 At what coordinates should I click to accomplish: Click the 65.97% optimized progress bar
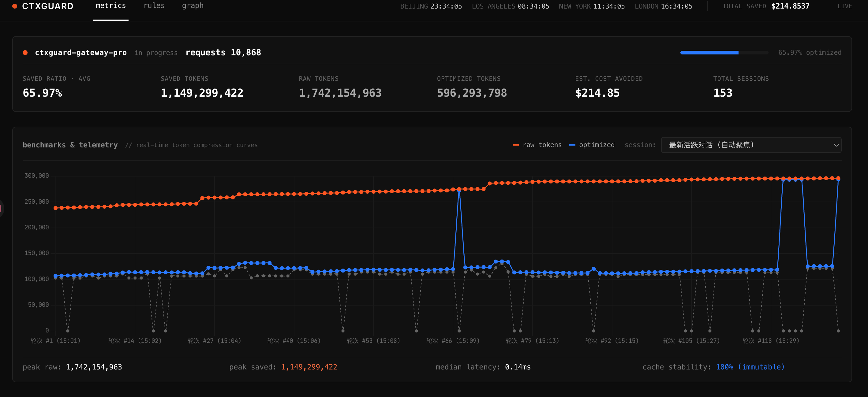click(x=724, y=53)
